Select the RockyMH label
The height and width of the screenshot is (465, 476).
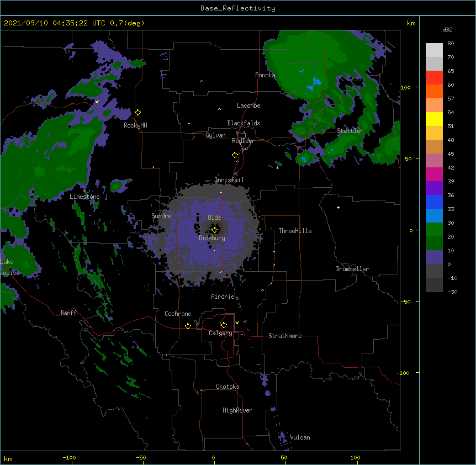point(135,125)
